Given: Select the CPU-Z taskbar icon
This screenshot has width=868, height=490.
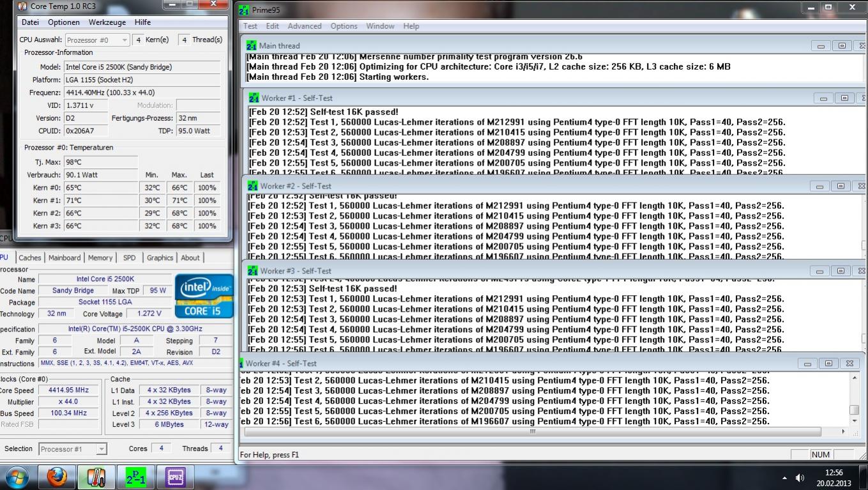Looking at the screenshot, I should pos(175,477).
